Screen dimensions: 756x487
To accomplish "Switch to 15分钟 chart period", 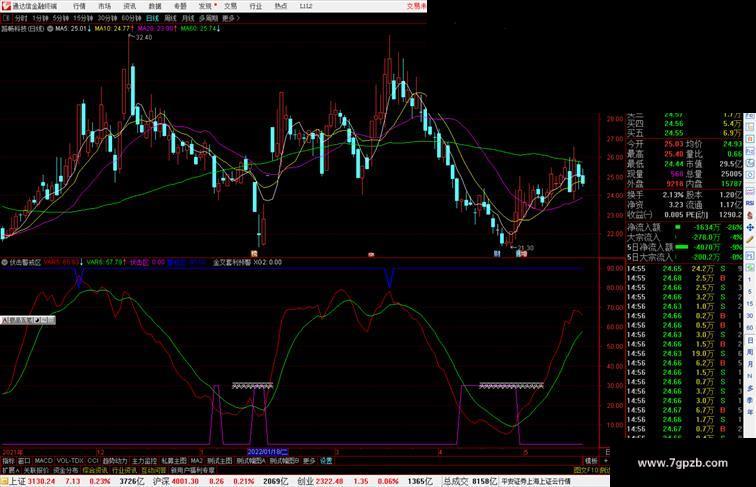I will [x=83, y=18].
